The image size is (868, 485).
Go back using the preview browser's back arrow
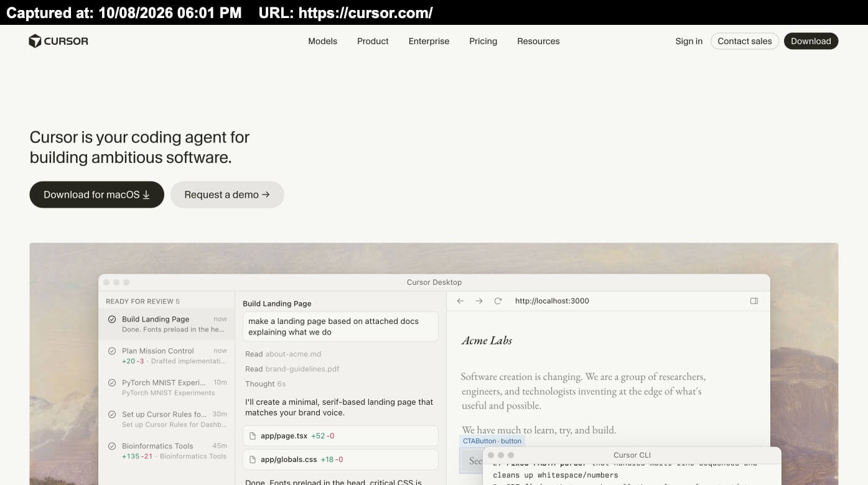coord(460,301)
